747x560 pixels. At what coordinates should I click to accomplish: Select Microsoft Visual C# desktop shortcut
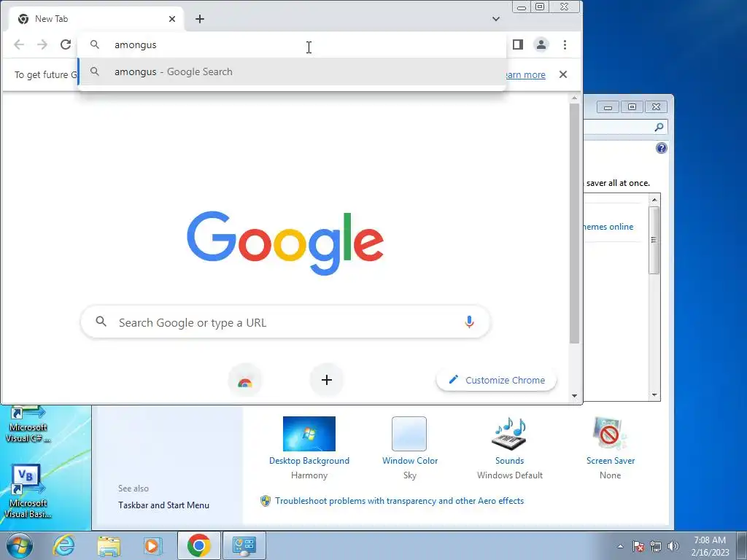[x=28, y=425]
